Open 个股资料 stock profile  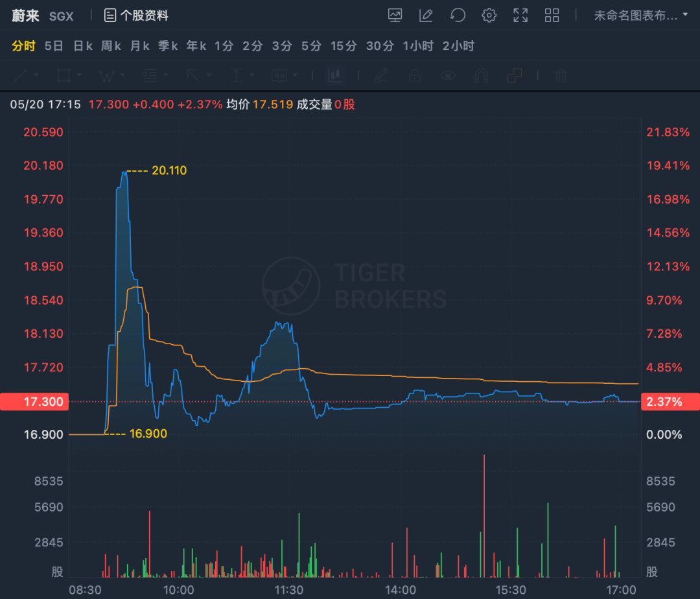point(136,15)
